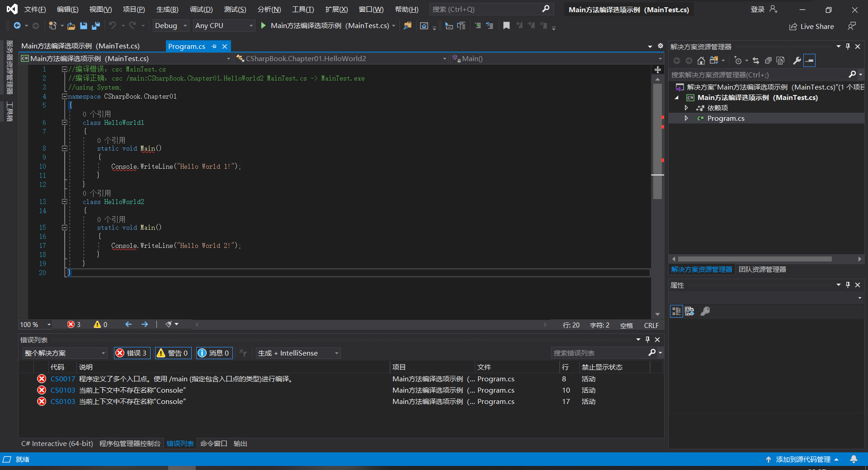Open the CS0017 error code link

[x=63, y=379]
